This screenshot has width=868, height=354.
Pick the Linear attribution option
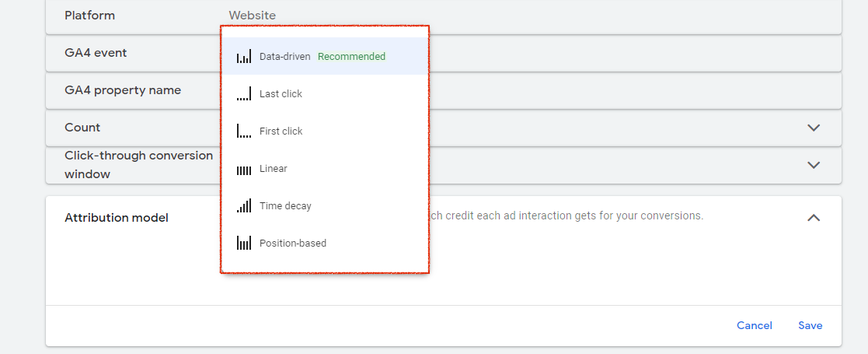click(x=325, y=168)
